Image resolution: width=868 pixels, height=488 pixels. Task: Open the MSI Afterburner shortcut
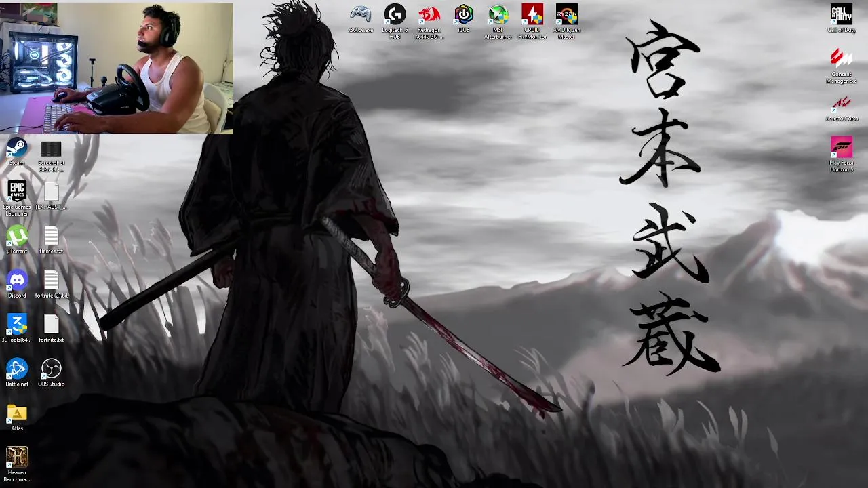point(498,22)
